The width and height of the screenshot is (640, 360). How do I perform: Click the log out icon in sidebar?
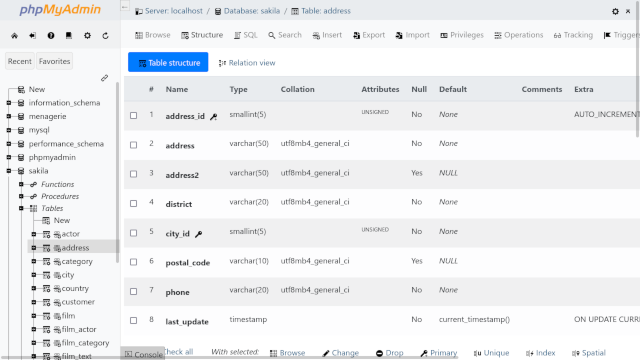[32, 36]
